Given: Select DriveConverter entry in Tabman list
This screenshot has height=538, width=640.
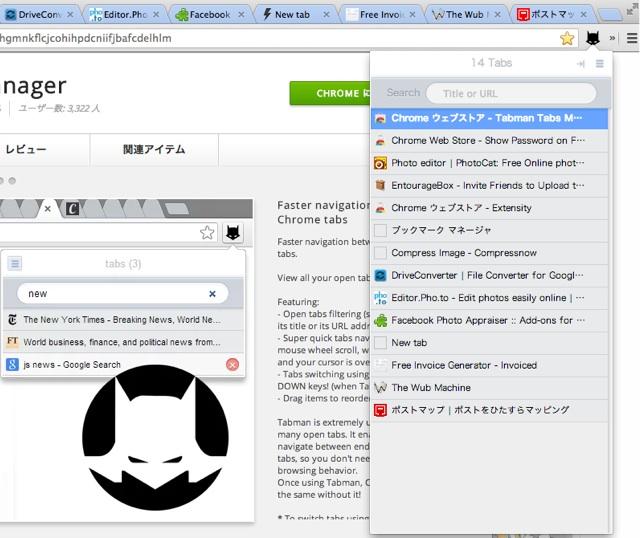Looking at the screenshot, I should [489, 276].
